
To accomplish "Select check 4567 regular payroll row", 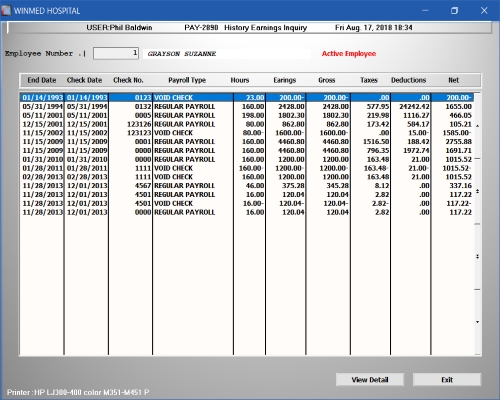I will point(247,186).
